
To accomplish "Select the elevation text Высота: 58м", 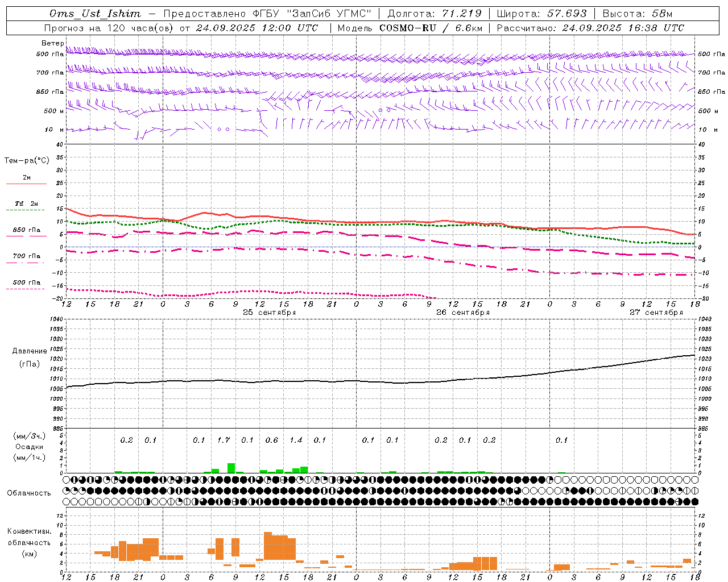I will tap(637, 14).
